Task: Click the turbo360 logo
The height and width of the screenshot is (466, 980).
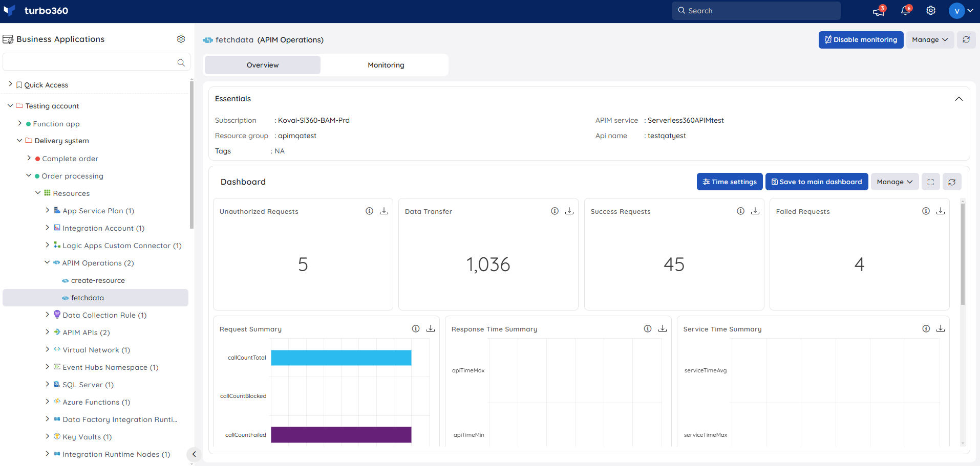Action: [35, 11]
